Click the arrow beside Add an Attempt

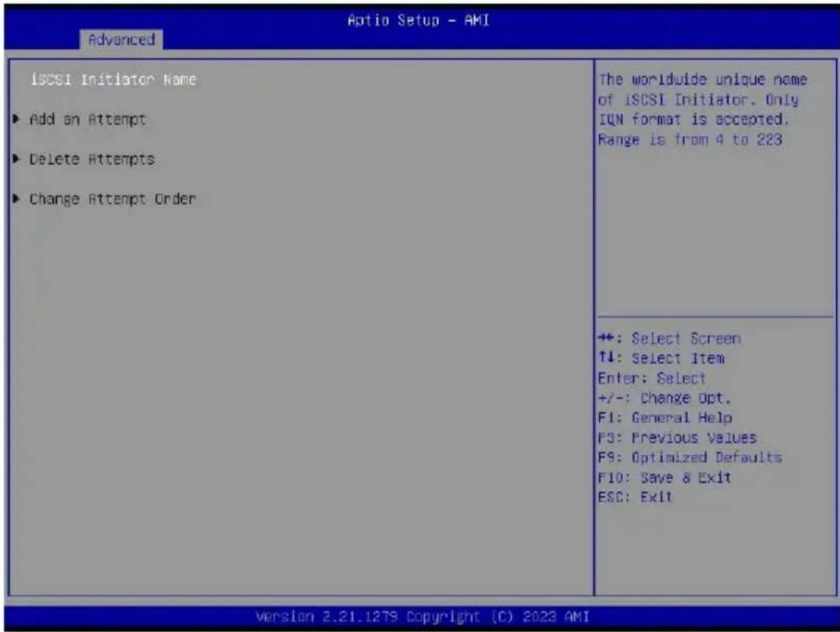point(16,119)
